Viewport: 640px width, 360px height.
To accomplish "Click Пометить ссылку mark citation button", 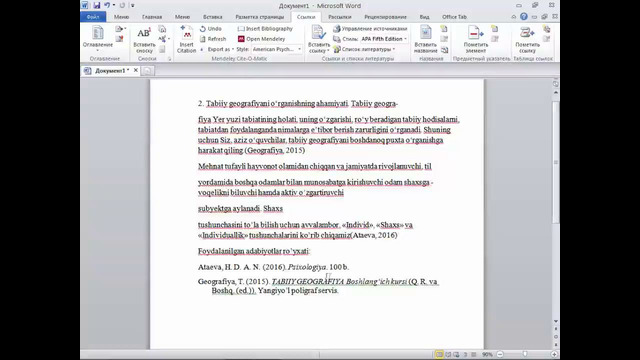I will tap(527, 40).
